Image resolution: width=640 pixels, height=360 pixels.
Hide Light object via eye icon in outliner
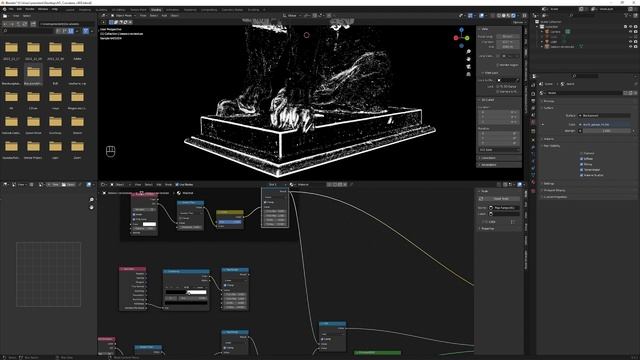(x=631, y=41)
